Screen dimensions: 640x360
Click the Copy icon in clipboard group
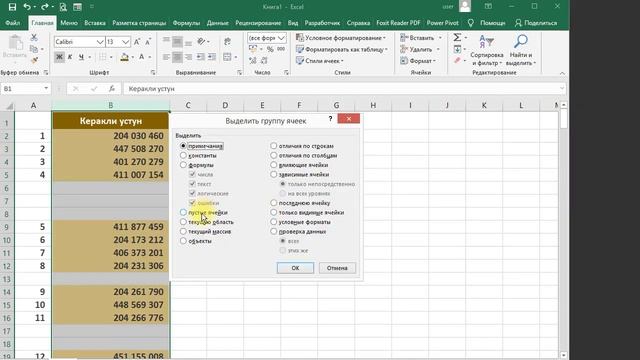click(34, 49)
